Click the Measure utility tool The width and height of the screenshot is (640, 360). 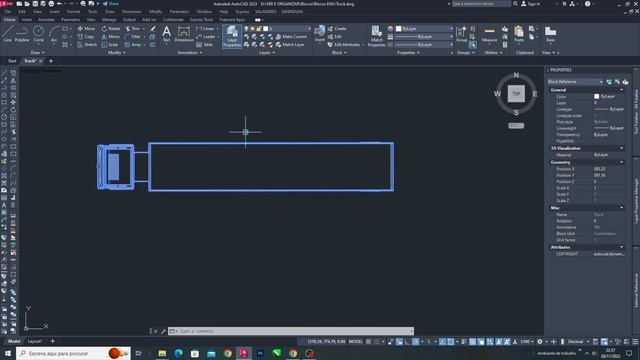click(489, 35)
